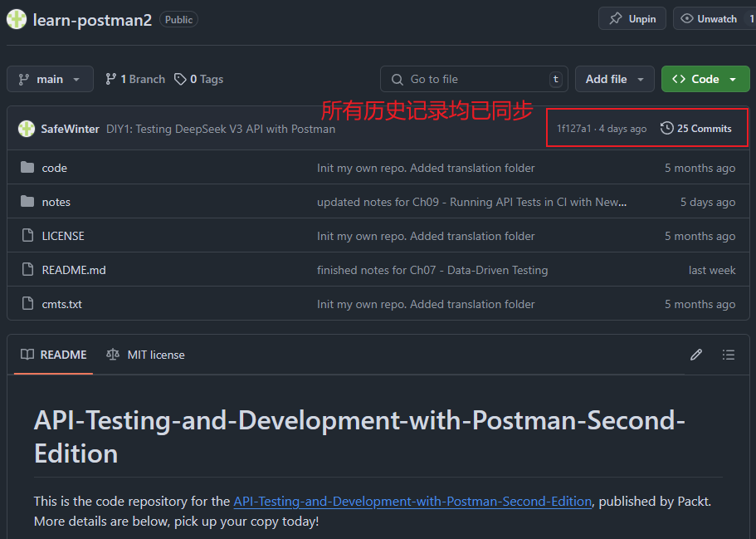The height and width of the screenshot is (539, 756).
Task: Open the notes folder
Action: pos(56,202)
